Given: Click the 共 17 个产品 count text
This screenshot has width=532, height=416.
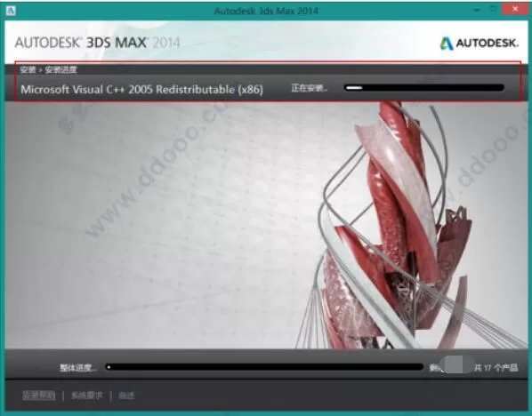Looking at the screenshot, I should pos(496,368).
